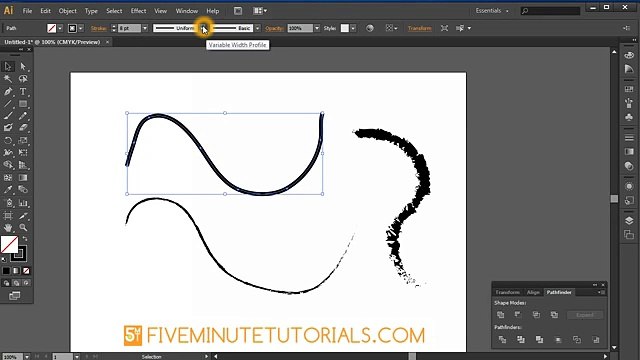Open fill color dropdown in control bar
Image resolution: width=640 pixels, height=360 pixels.
coord(60,28)
